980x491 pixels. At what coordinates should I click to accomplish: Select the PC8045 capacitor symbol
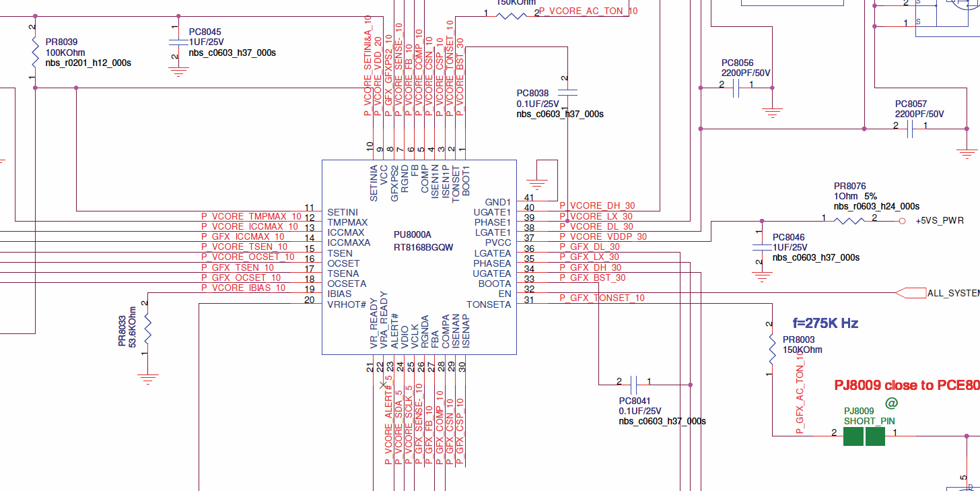click(x=178, y=42)
